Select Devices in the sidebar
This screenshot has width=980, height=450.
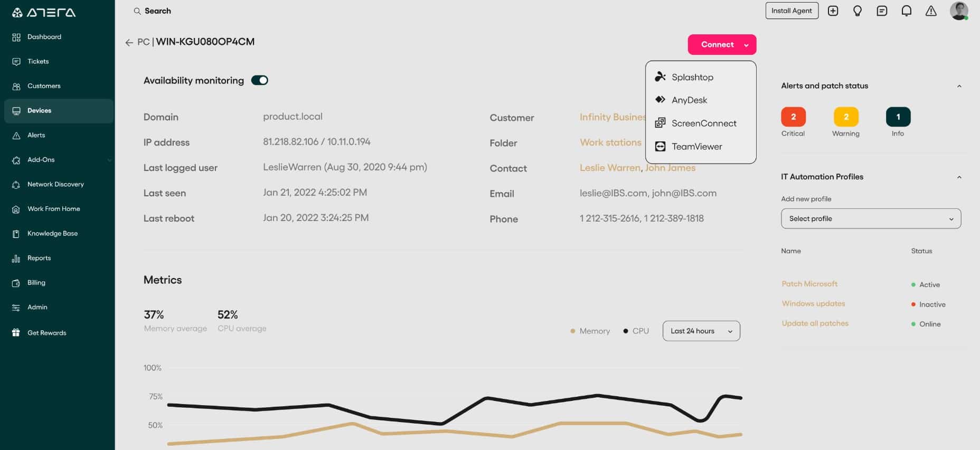(x=59, y=111)
